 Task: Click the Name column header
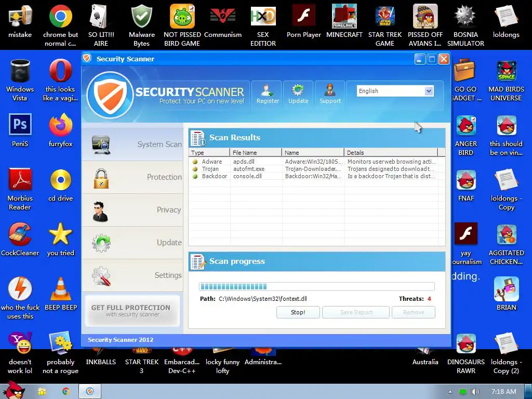click(x=313, y=153)
